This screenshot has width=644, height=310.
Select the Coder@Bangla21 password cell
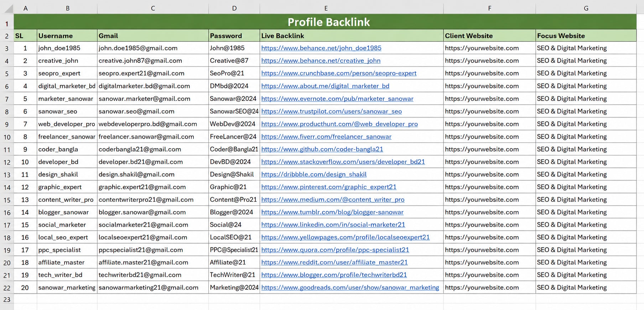234,149
